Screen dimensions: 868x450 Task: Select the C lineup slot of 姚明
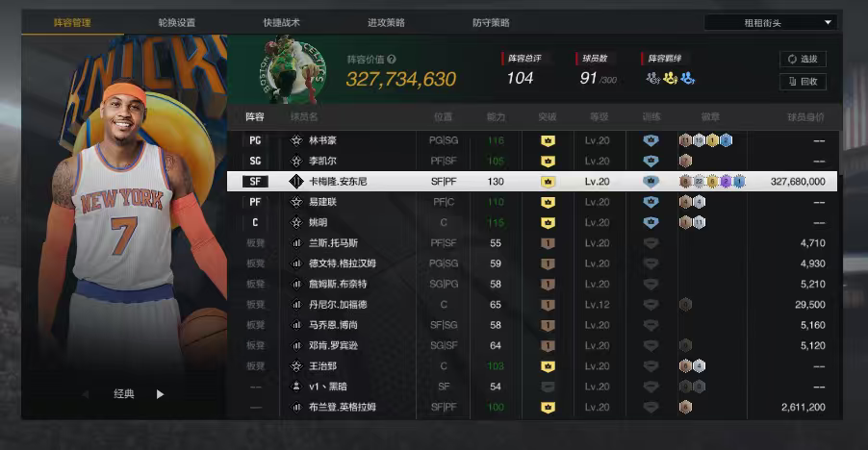coord(255,222)
